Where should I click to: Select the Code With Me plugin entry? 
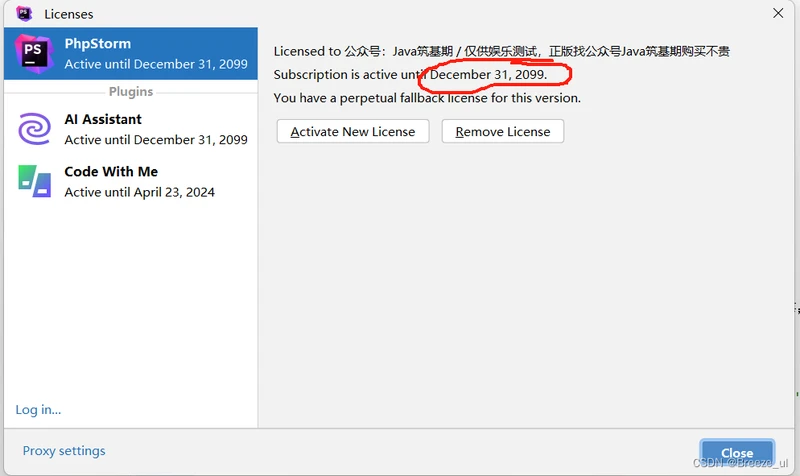[x=131, y=182]
